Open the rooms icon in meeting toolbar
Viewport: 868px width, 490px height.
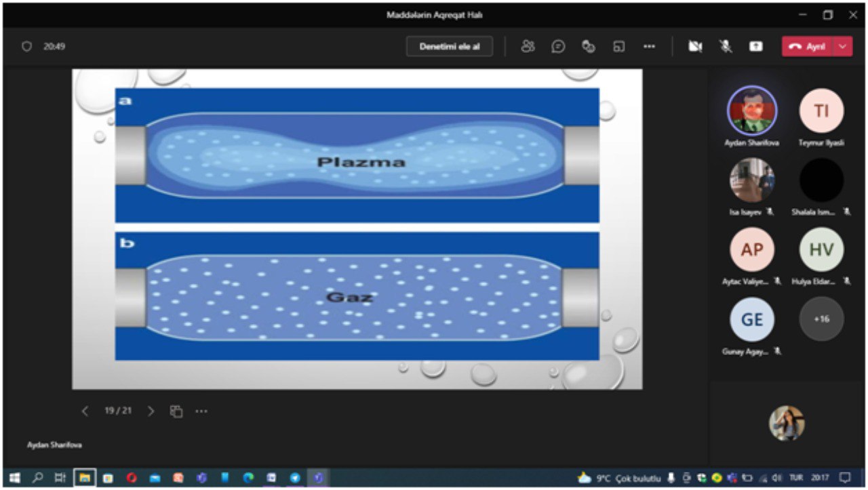(x=618, y=46)
